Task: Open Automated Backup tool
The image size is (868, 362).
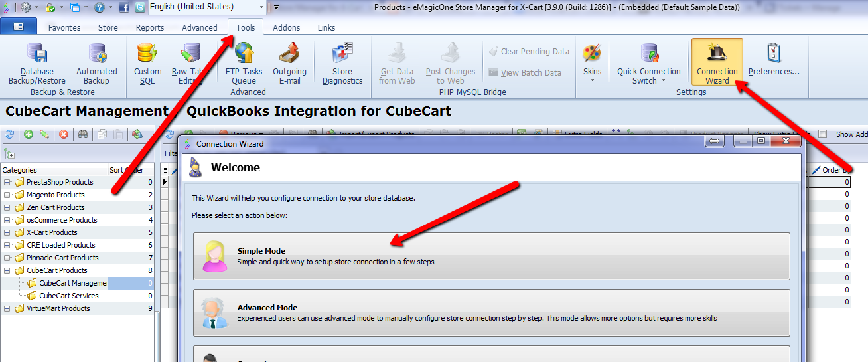Action: 96,64
